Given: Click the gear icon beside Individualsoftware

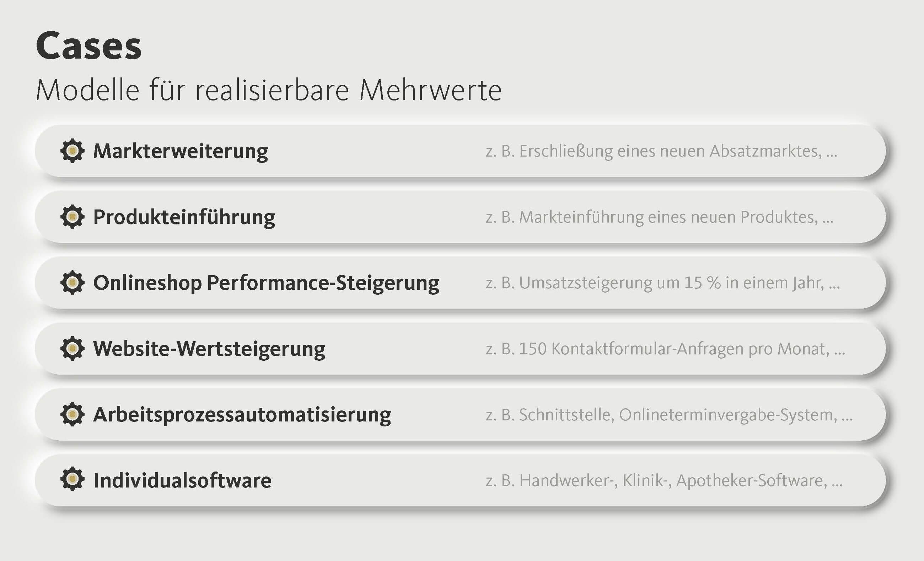Looking at the screenshot, I should coord(72,480).
